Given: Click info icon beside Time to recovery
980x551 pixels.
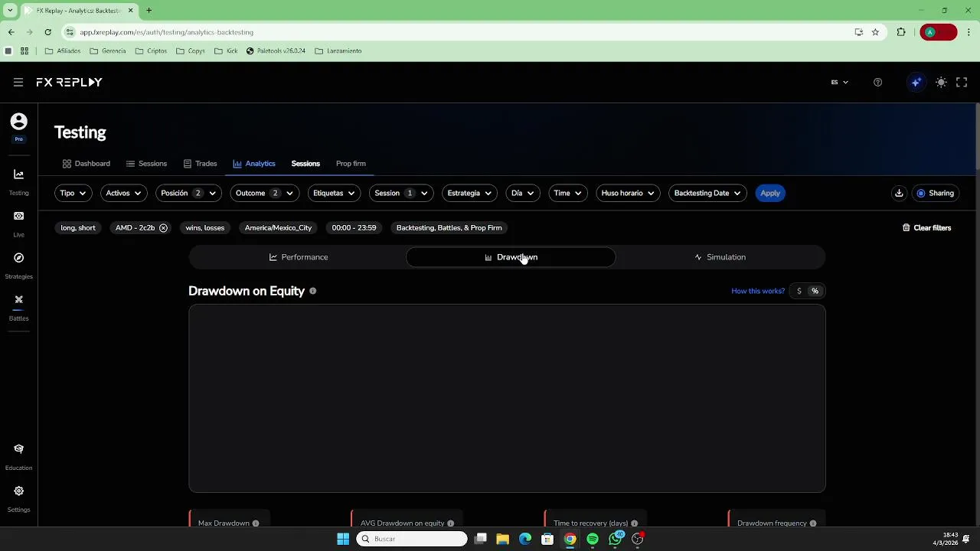Looking at the screenshot, I should pyautogui.click(x=634, y=523).
